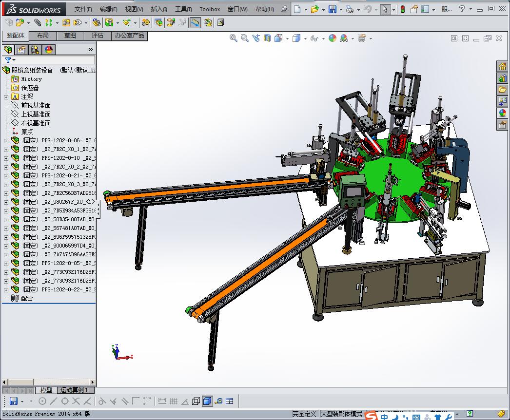This screenshot has width=510, height=420.
Task: Open ConfigurationManager panel tab icon
Action: coord(35,49)
